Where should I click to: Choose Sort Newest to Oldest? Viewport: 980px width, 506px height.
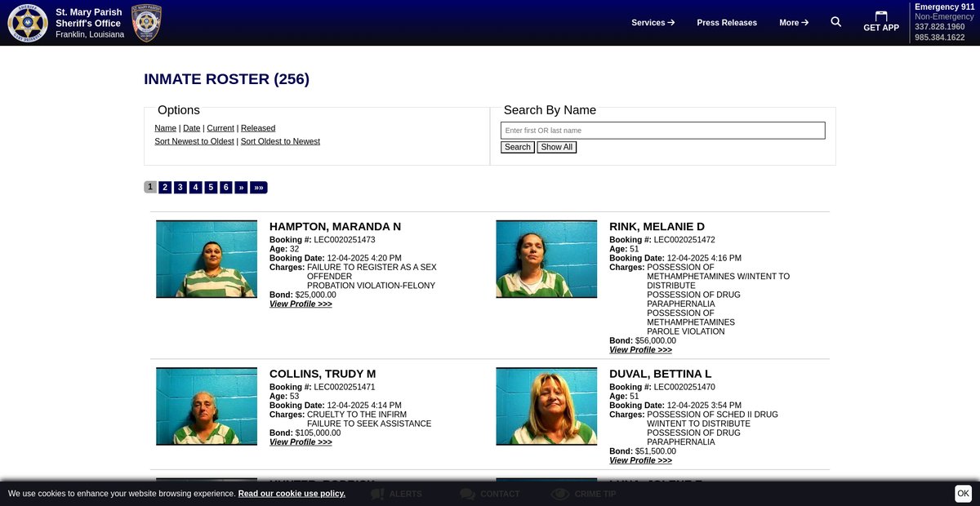(194, 141)
